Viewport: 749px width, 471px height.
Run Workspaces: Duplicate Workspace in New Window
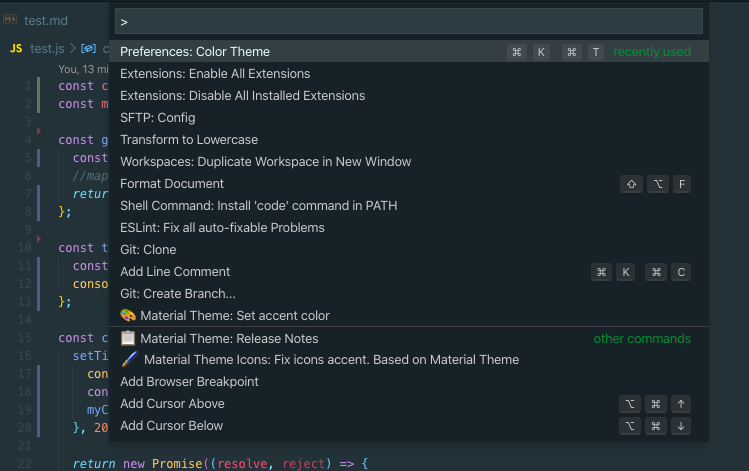408,161
